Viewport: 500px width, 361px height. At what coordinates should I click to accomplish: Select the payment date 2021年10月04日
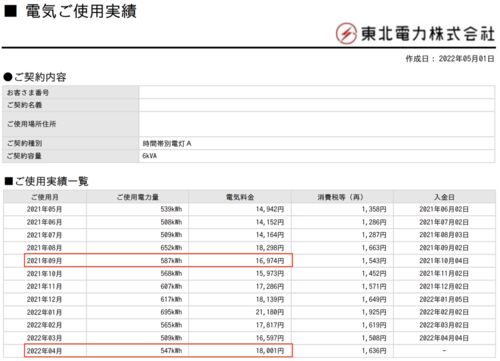[x=444, y=261]
